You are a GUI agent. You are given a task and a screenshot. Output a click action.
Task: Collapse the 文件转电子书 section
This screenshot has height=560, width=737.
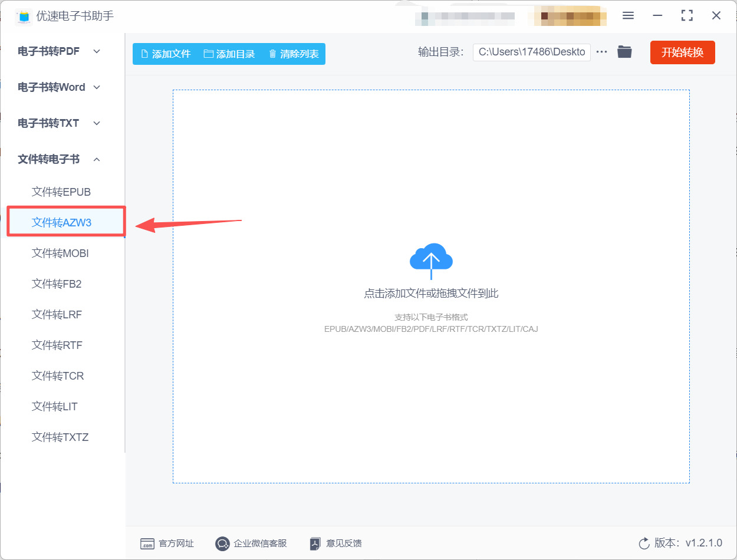click(x=60, y=159)
